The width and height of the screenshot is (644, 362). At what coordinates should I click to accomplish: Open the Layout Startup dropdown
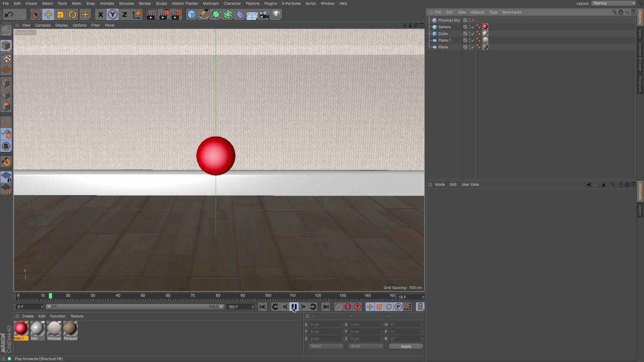(x=613, y=4)
